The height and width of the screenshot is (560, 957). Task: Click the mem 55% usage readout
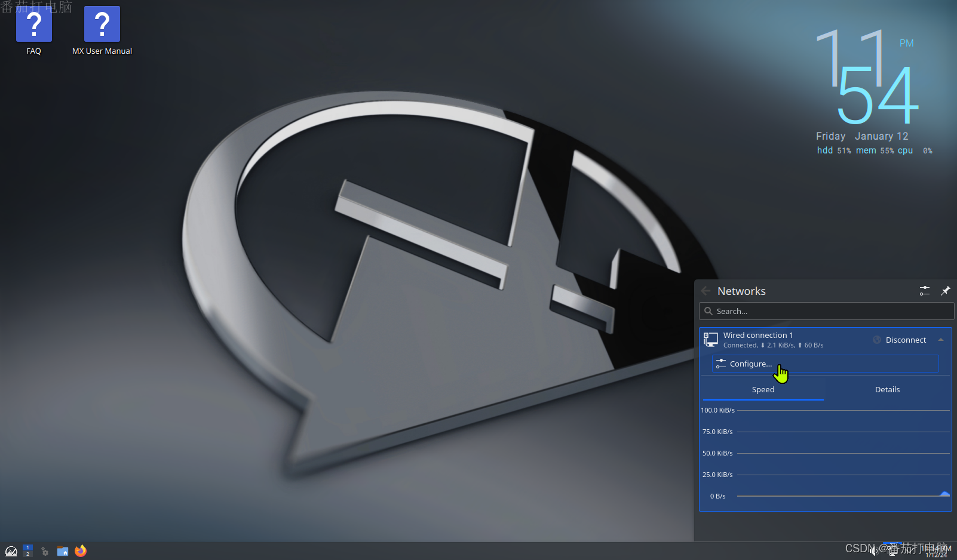pyautogui.click(x=875, y=150)
